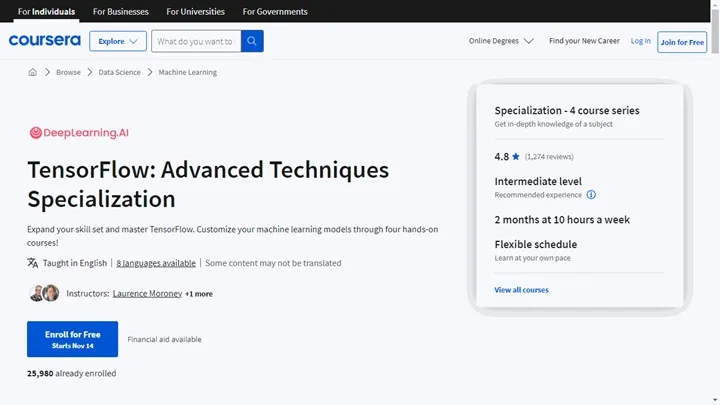Viewport: 720px width, 405px height.
Task: Click the 1,274 reviews text
Action: 549,157
